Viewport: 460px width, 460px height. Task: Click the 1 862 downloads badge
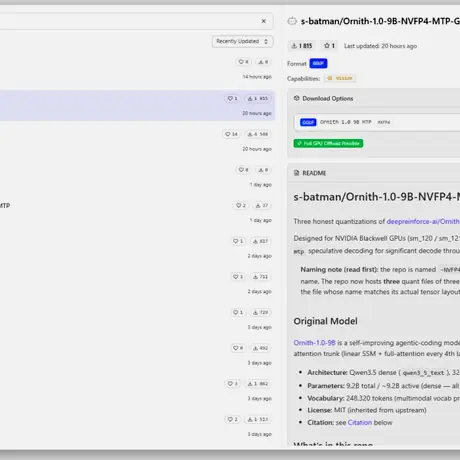pos(258,384)
